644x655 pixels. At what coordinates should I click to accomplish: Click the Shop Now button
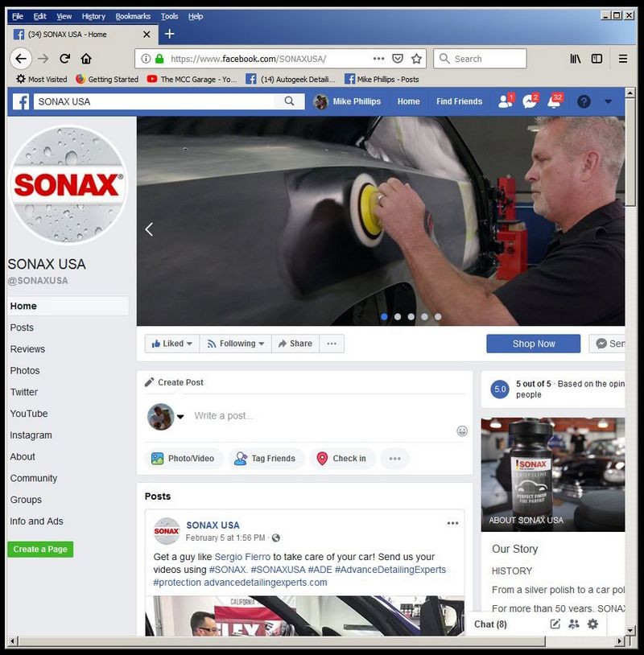coord(533,344)
